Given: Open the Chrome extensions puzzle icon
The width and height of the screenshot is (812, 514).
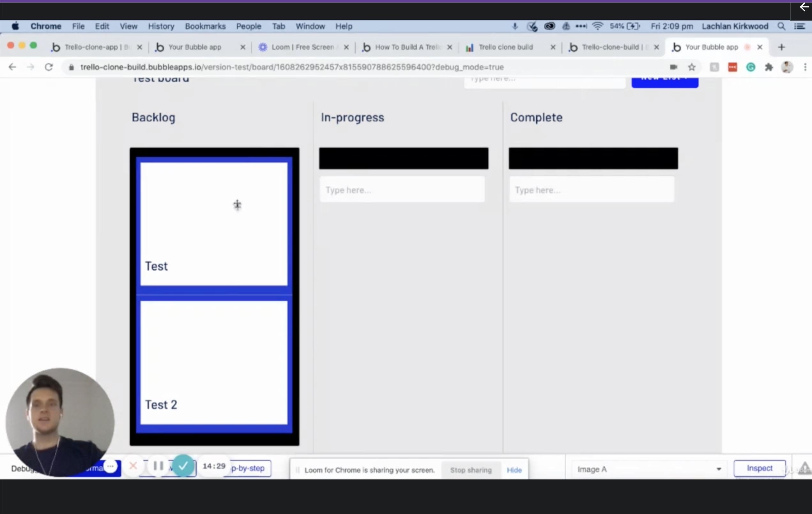Looking at the screenshot, I should 769,67.
